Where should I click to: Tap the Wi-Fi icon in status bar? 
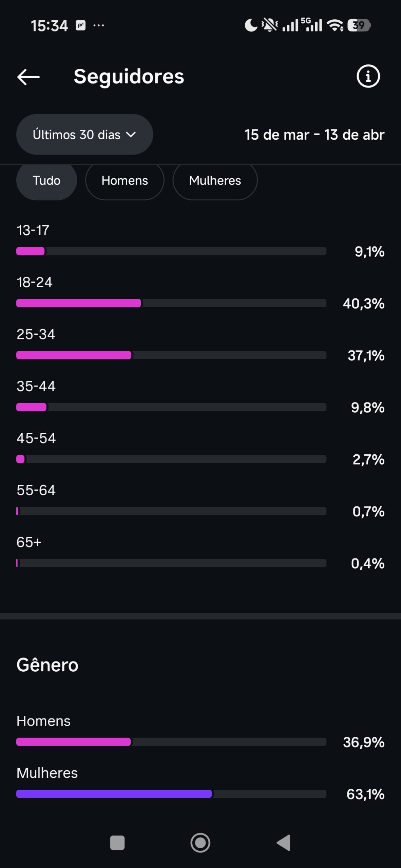click(x=335, y=25)
